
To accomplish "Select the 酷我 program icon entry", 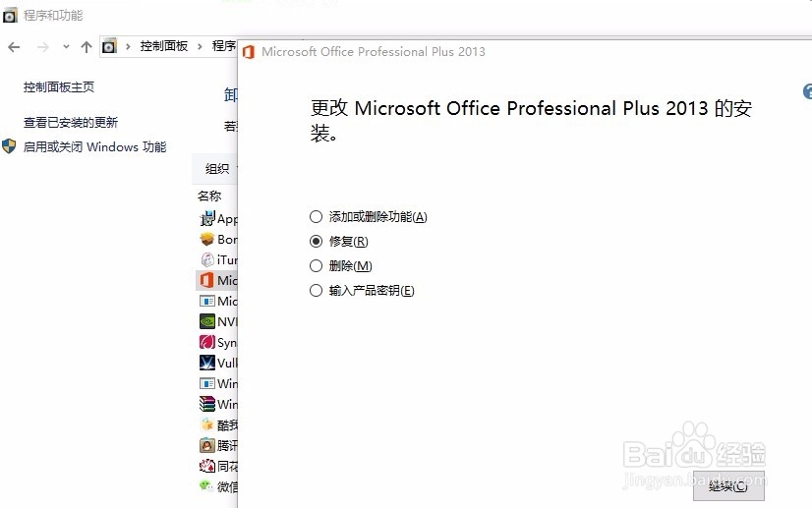I will [x=207, y=424].
